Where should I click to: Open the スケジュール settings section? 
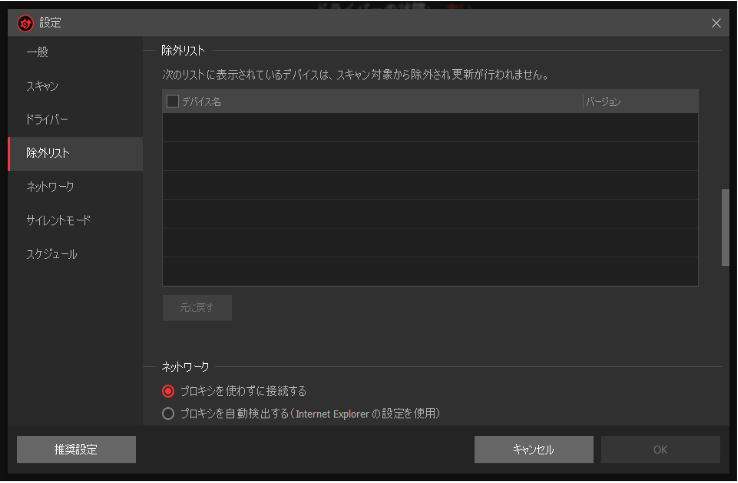tap(75, 254)
